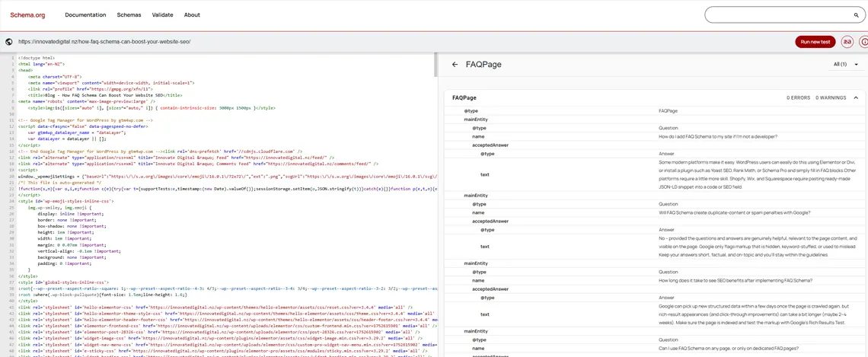Click the 'box-shadow: none !important' code line

(x=73, y=226)
